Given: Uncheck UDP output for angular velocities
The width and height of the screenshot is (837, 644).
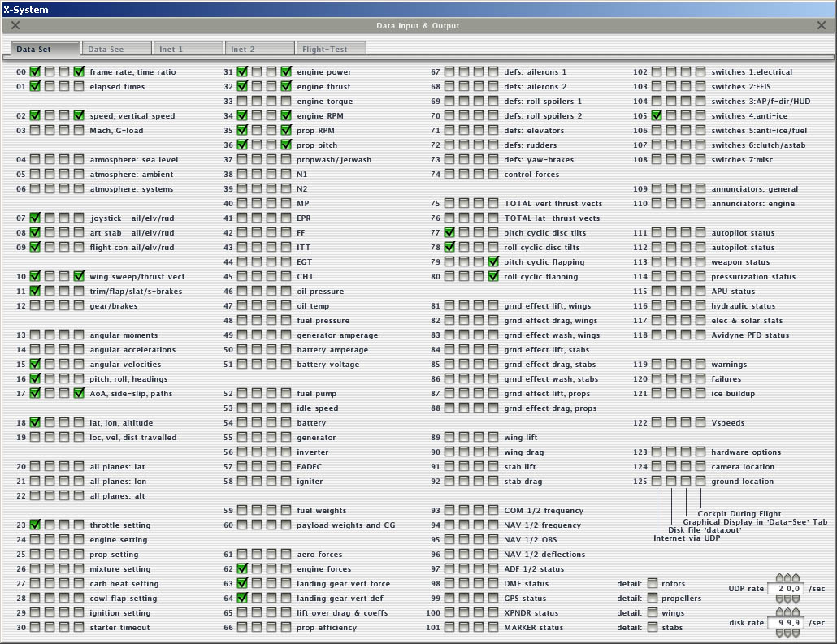Looking at the screenshot, I should [x=35, y=364].
